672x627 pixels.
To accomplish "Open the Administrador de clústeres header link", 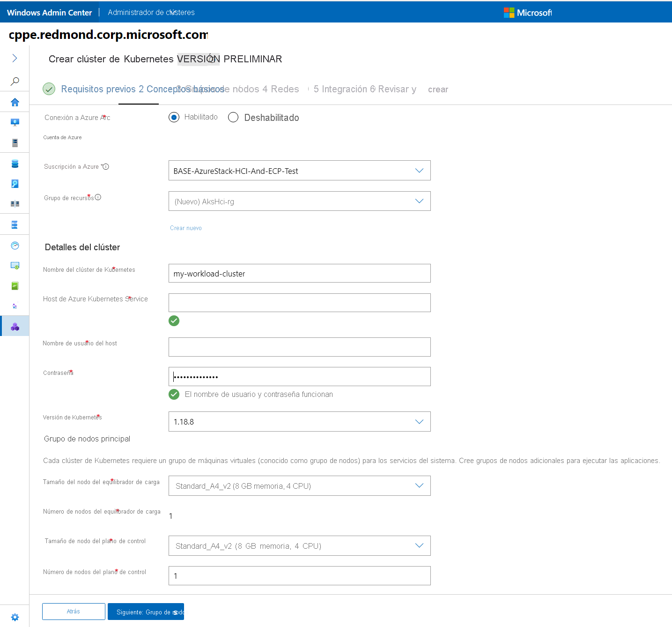I will pos(151,13).
